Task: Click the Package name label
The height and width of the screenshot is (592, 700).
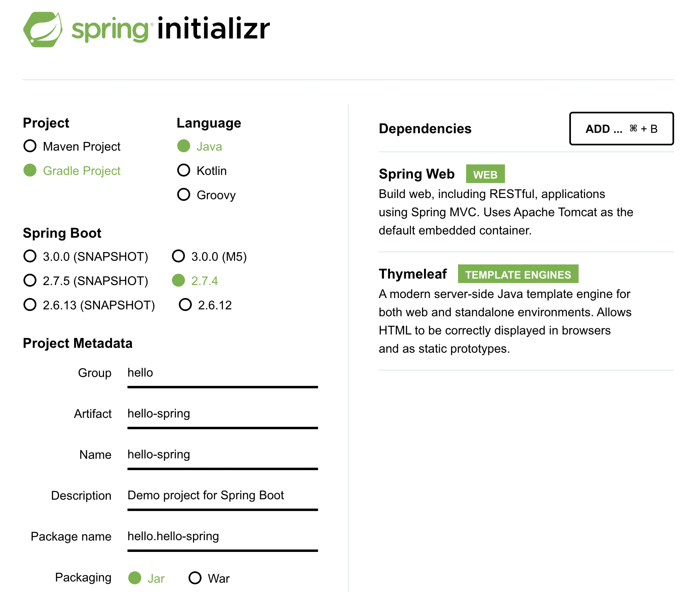Action: (x=71, y=537)
